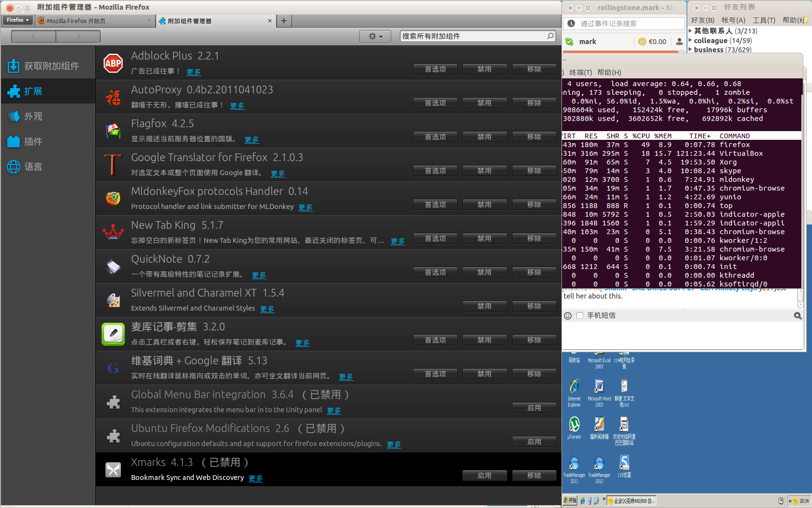Toggle the 手机短信 checkbox in Skype
This screenshot has width=812, height=508.
580,315
